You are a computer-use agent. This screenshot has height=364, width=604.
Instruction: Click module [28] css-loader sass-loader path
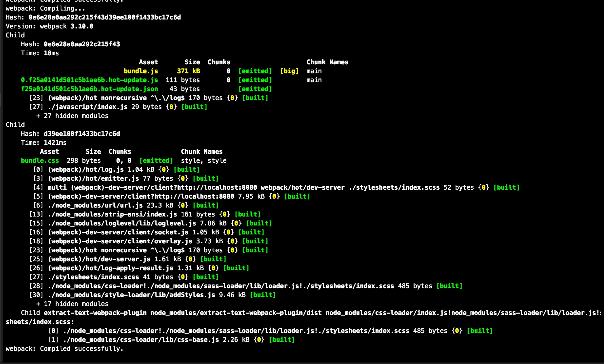point(221,286)
